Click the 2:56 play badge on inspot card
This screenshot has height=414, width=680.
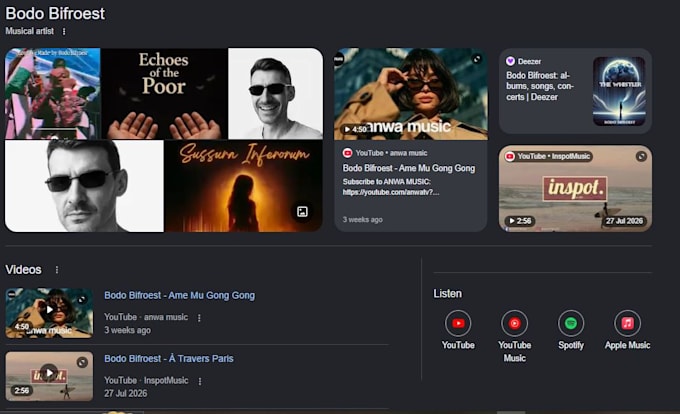click(x=520, y=221)
